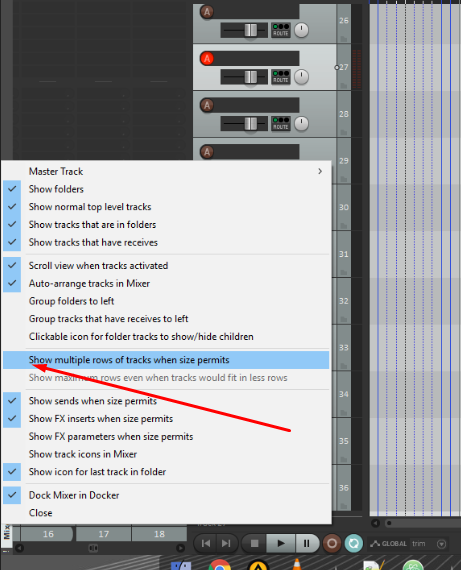Choose Close in mixer menu

(166, 513)
